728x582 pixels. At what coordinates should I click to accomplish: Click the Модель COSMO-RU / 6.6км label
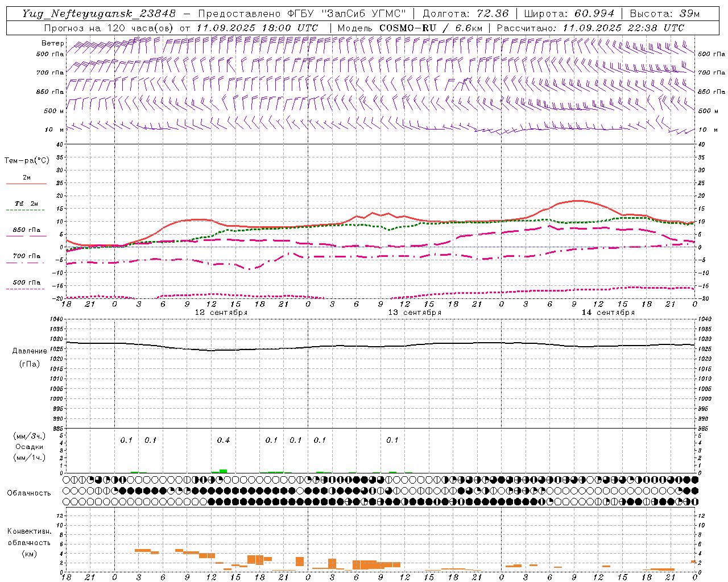409,28
